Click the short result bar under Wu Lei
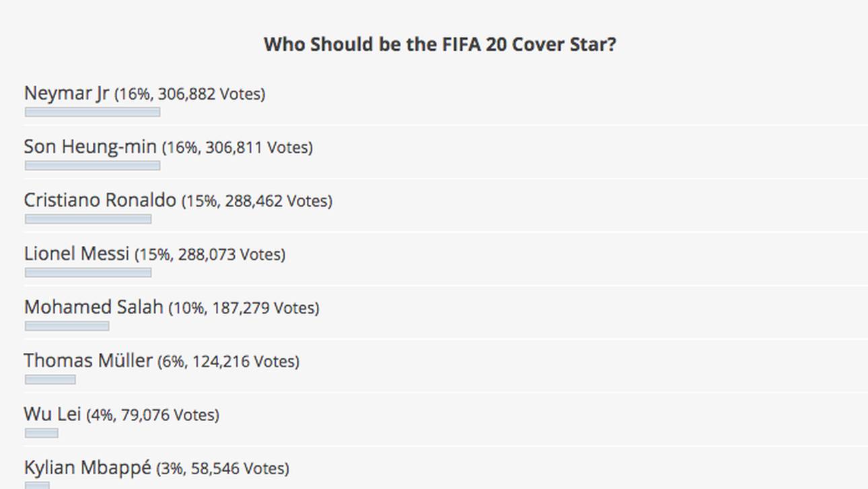Screen dimensions: 868x489 (42, 432)
